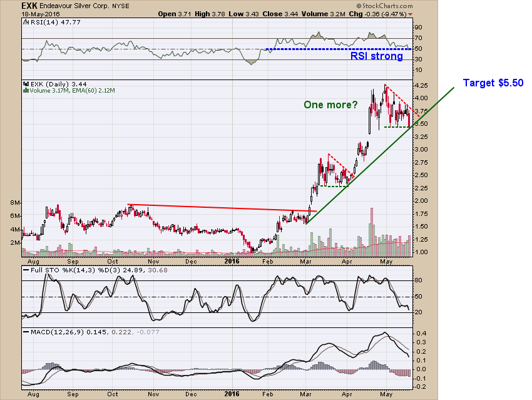The height and width of the screenshot is (400, 532).
Task: Click the date 18-May-2016
Action: (x=41, y=14)
